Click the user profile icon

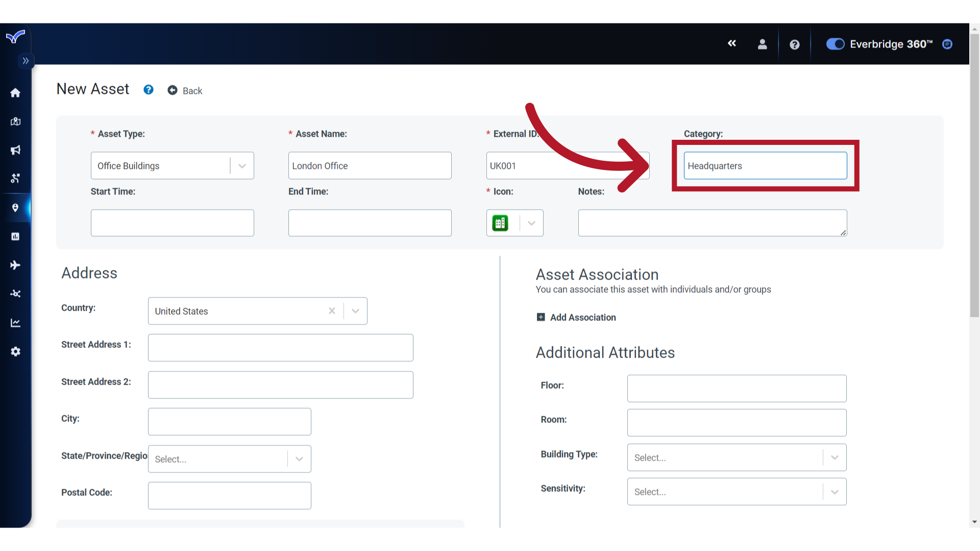click(761, 44)
